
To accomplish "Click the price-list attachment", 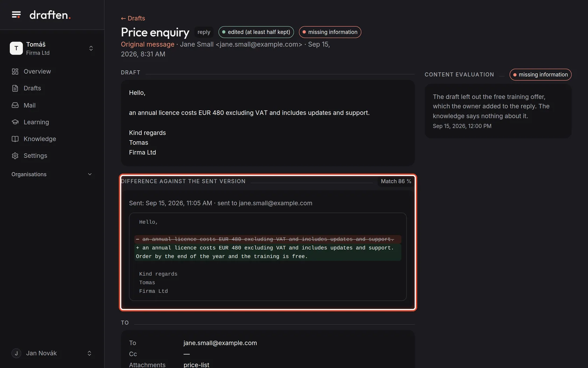I will (x=196, y=364).
